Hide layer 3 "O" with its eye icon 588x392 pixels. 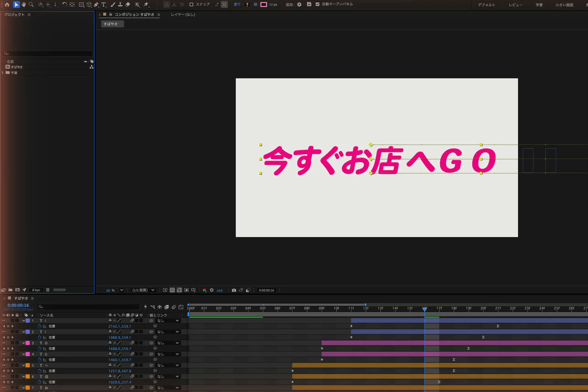(x=4, y=343)
